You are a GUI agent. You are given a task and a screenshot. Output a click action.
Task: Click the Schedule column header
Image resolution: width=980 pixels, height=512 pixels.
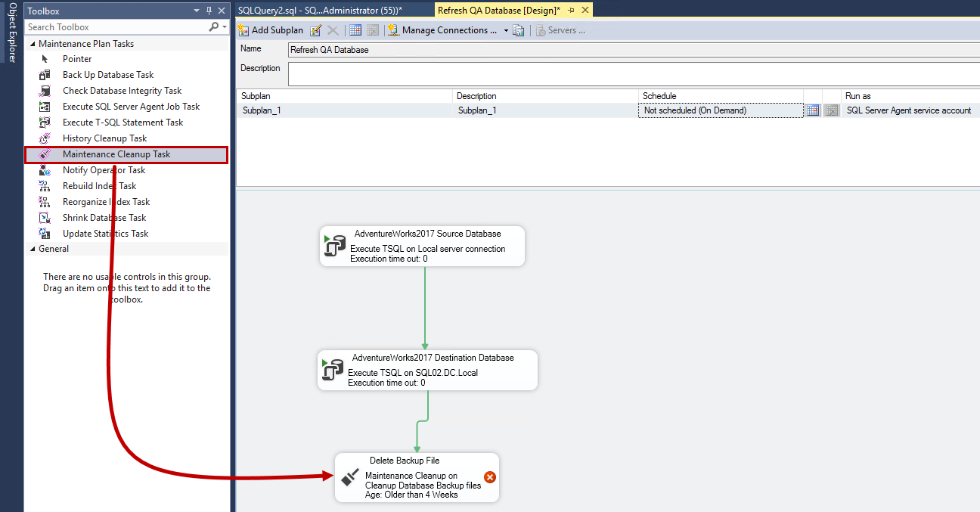(x=721, y=96)
